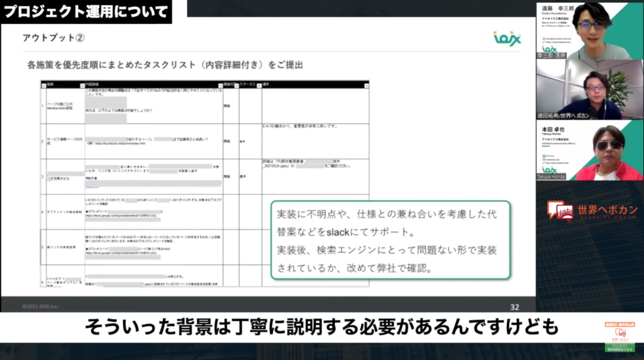
Task: Open the filter arrow of the 実施可否 column
Action: click(x=236, y=86)
